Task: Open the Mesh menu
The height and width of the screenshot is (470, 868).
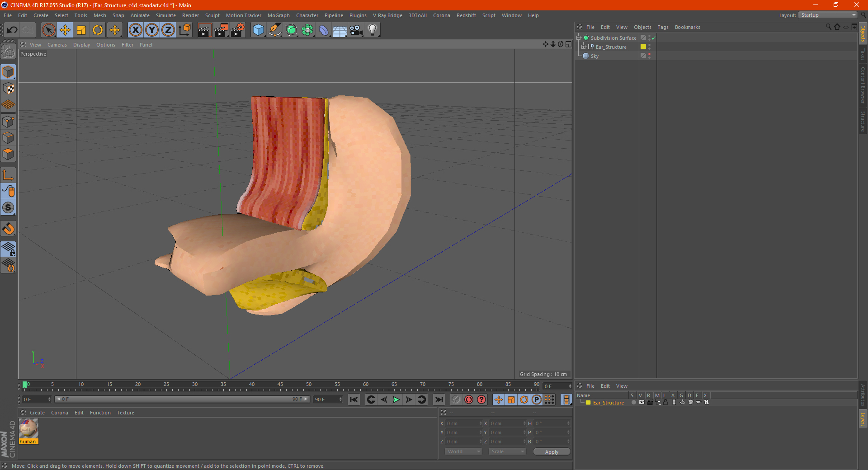Action: click(x=99, y=15)
